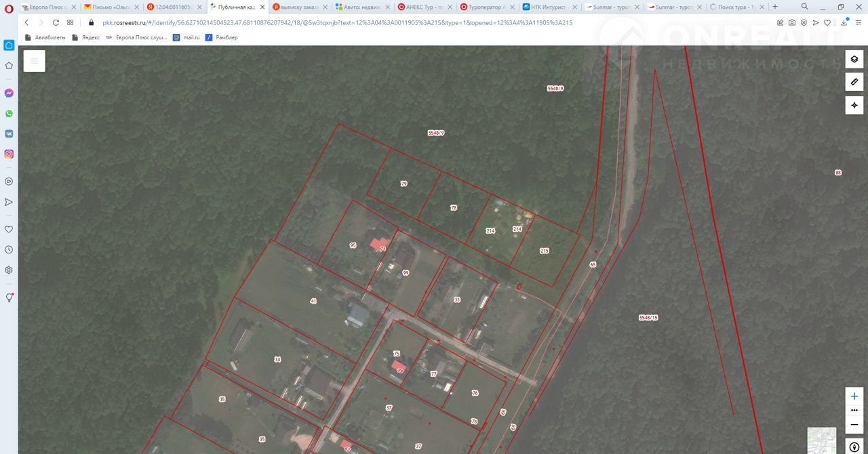
Task: Open Instagram in the Opera sidebar
Action: [9, 154]
